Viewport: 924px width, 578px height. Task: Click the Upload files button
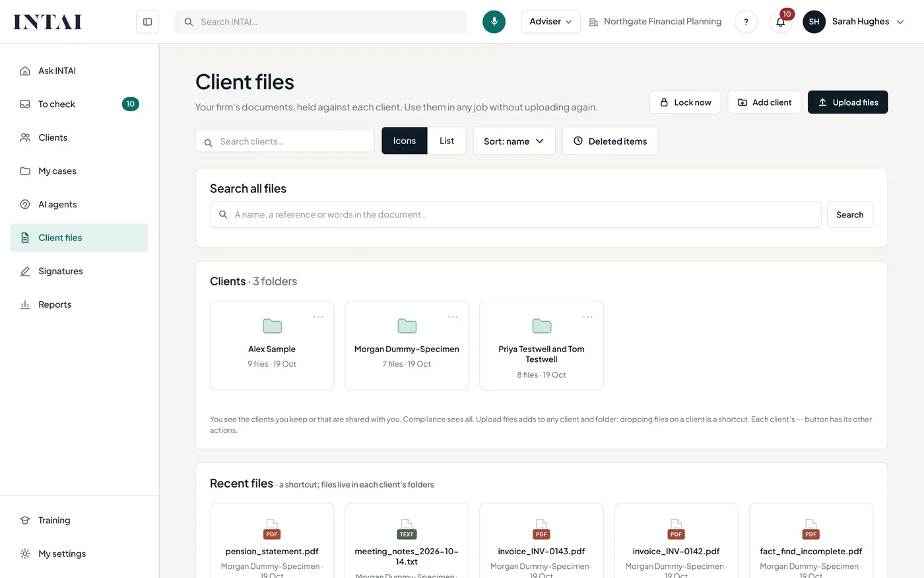pos(848,102)
